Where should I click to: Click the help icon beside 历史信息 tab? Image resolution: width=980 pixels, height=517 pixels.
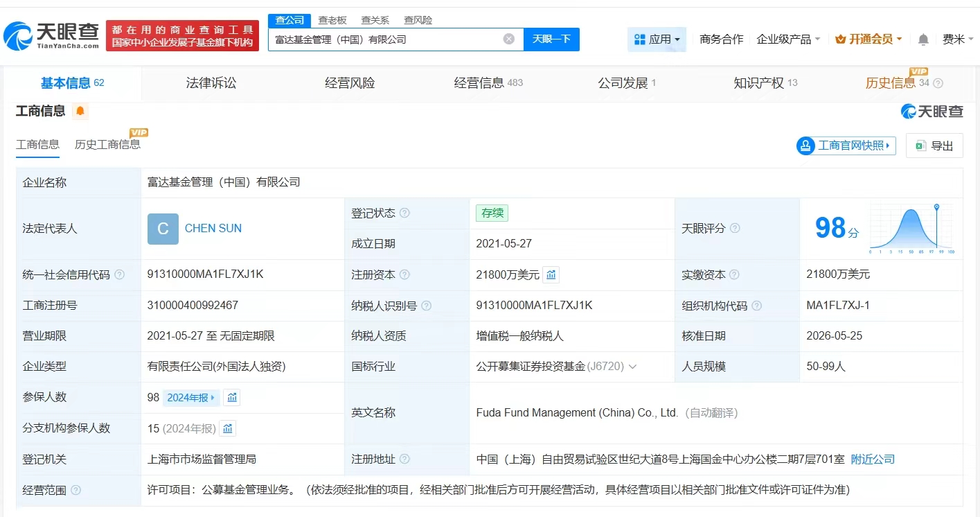coord(938,83)
